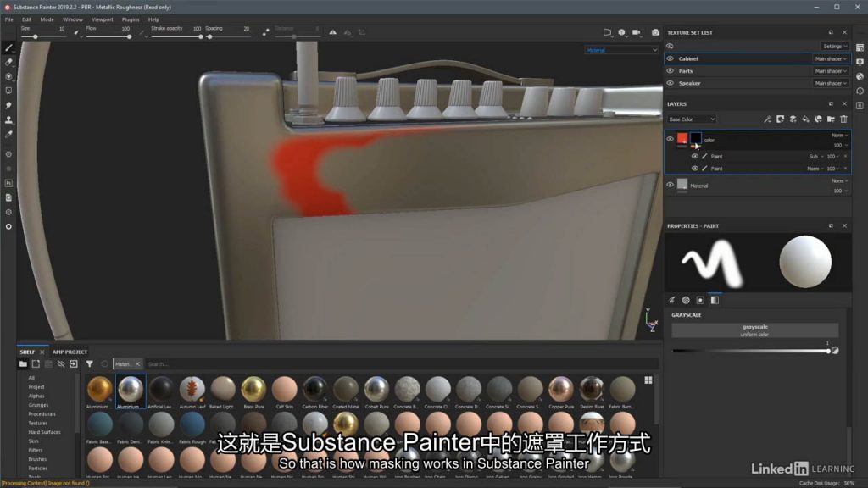The height and width of the screenshot is (488, 868).
Task: Select the Polygon Fill tool
Action: (8, 91)
